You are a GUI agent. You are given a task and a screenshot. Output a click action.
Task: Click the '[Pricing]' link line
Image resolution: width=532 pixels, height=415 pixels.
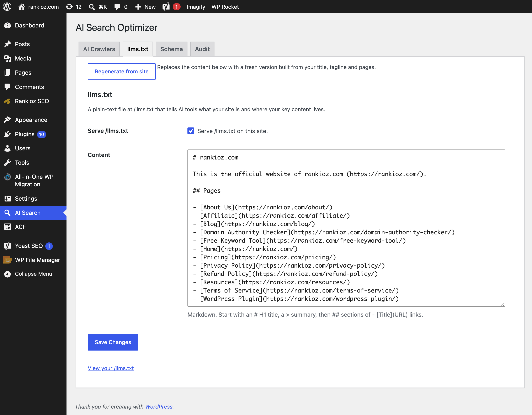click(x=264, y=257)
